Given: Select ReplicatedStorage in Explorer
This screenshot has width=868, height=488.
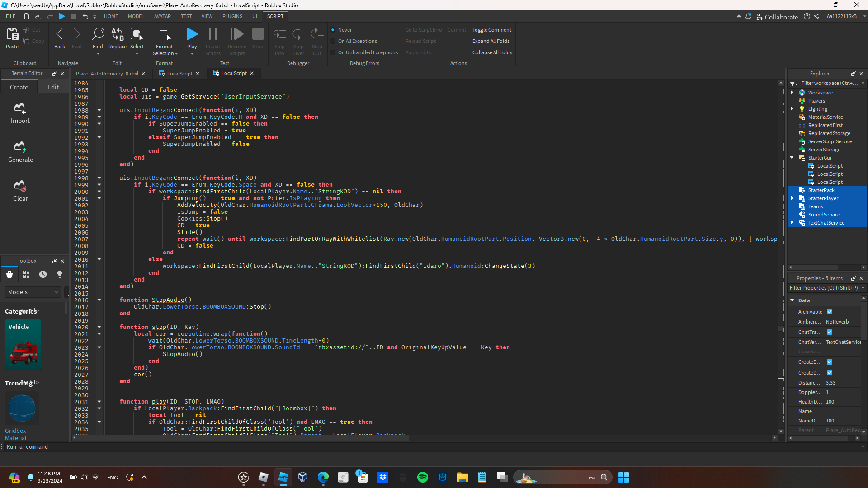Looking at the screenshot, I should 829,133.
